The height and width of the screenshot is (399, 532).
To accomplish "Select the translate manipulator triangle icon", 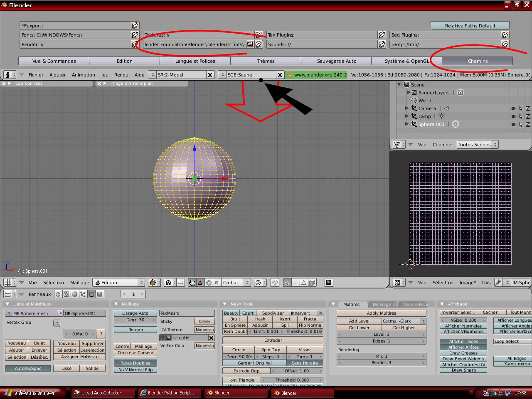I will (200, 283).
